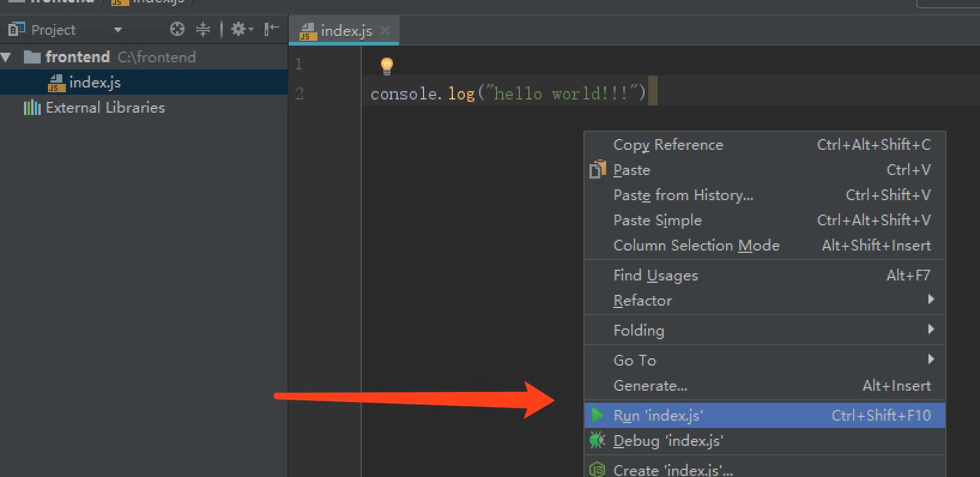Select index.js in the project tree
Image resolution: width=980 pixels, height=477 pixels.
tap(144, 82)
